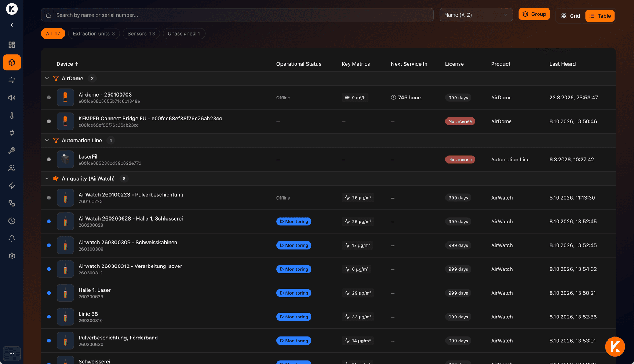The width and height of the screenshot is (634, 364).
Task: Click Monitoring badge for Airwatch 260300309
Action: pyautogui.click(x=294, y=245)
